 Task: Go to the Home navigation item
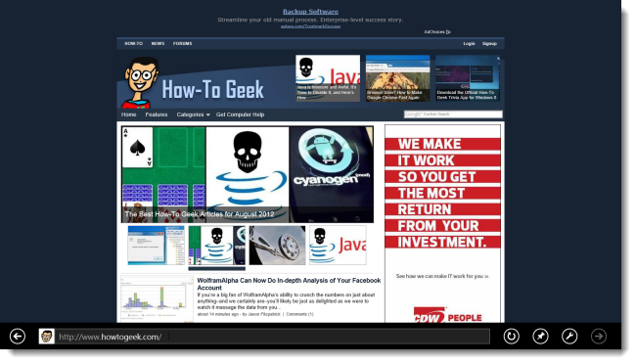[128, 114]
